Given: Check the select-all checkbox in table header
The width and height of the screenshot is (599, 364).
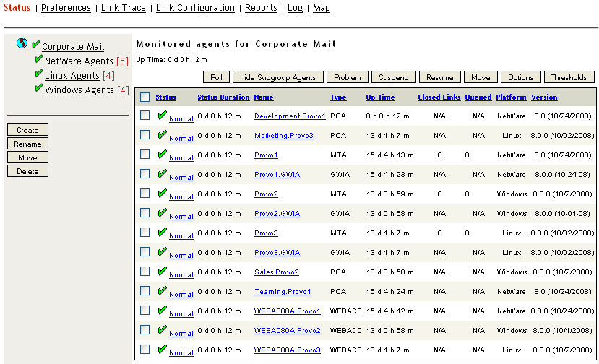Looking at the screenshot, I should coord(145,97).
